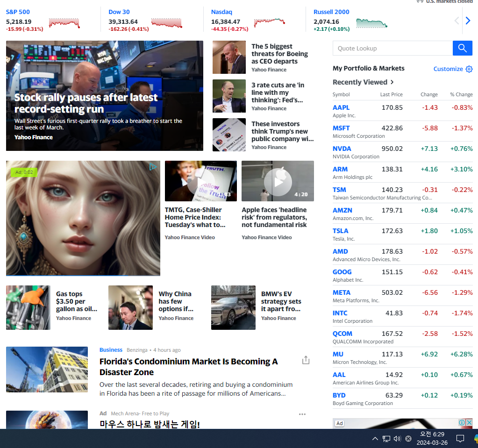Click the AdChoices icon on the portrait ad
The height and width of the screenshot is (448, 478).
click(x=153, y=167)
